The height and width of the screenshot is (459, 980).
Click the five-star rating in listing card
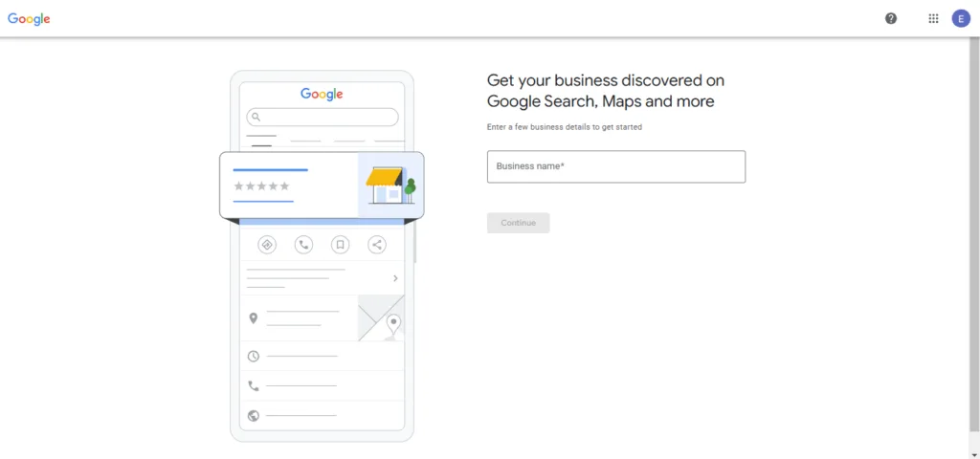tap(262, 186)
